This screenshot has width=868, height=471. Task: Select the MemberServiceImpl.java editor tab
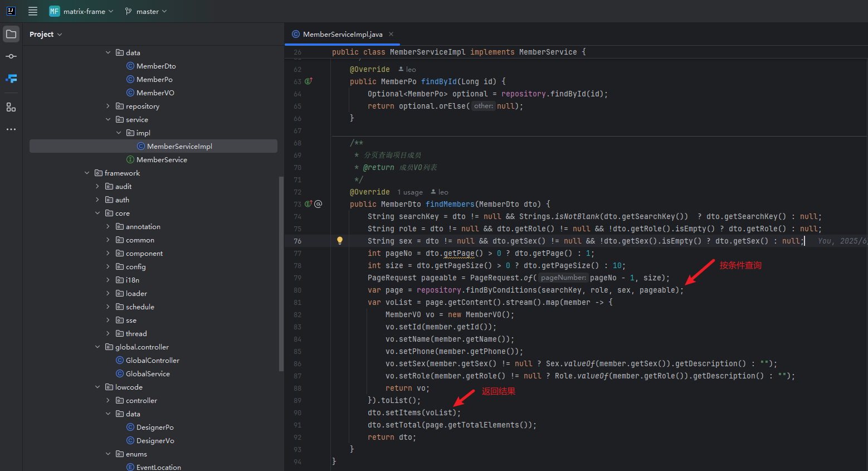click(x=342, y=35)
